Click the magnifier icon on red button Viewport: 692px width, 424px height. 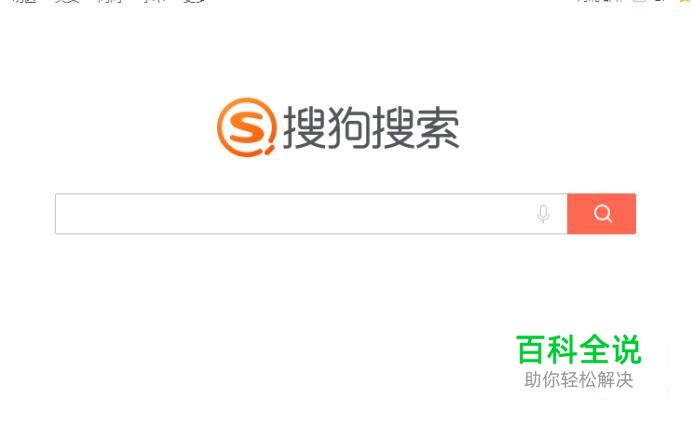(602, 214)
